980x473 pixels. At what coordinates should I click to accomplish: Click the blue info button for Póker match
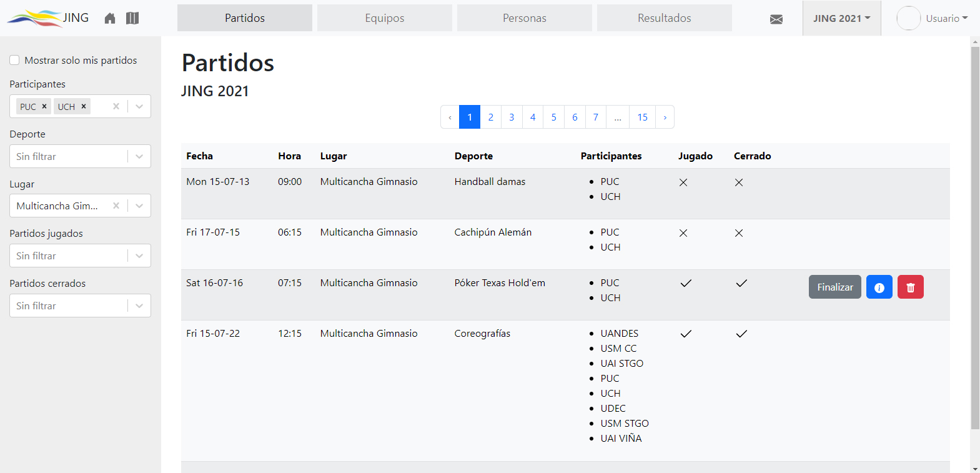879,287
